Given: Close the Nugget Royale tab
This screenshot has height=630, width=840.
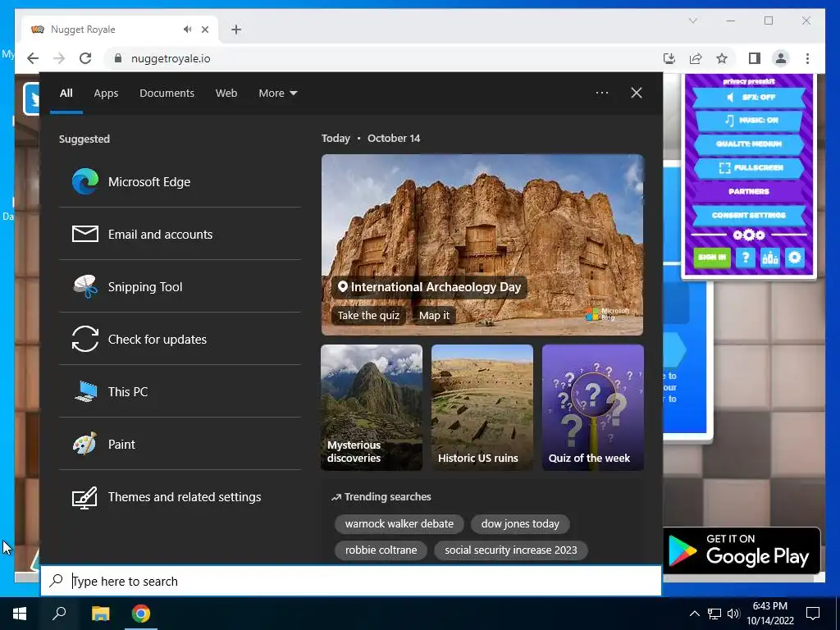Looking at the screenshot, I should [x=204, y=30].
